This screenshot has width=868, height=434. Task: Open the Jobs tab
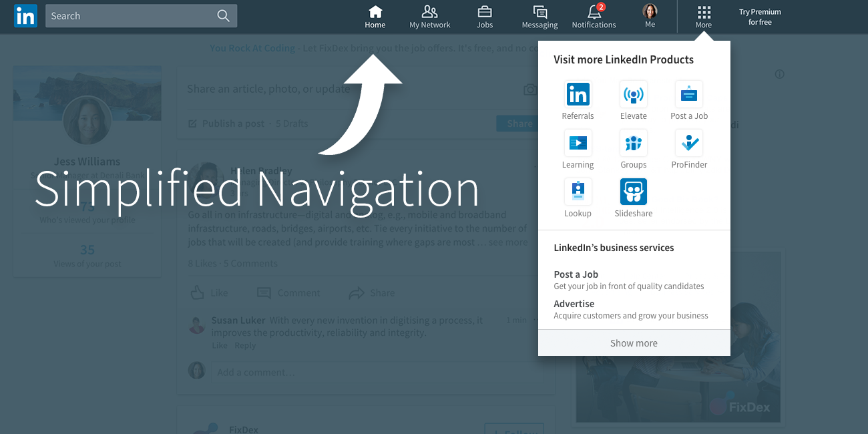pyautogui.click(x=485, y=17)
